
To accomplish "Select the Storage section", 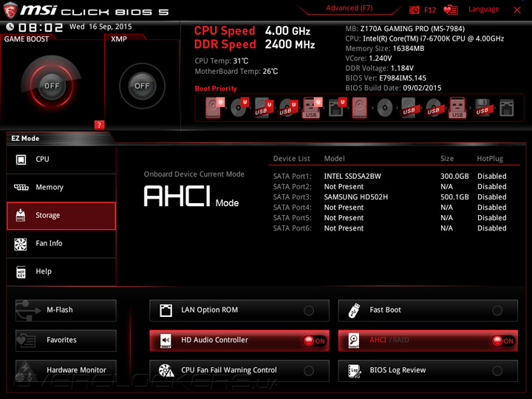I will [x=61, y=216].
